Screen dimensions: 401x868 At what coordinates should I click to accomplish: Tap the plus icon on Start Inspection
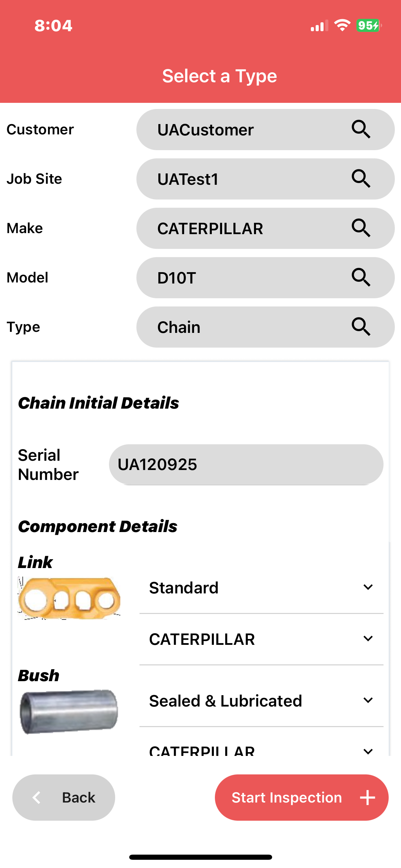[x=367, y=797]
